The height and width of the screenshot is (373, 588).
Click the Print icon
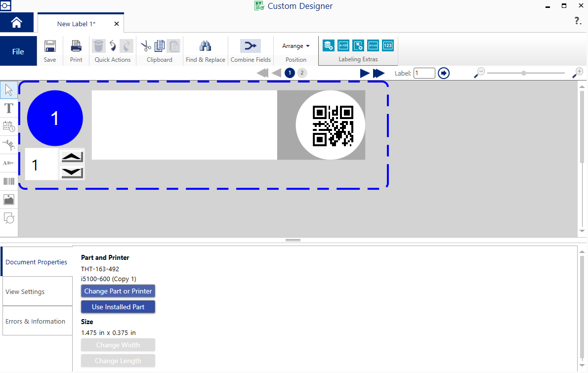pos(76,46)
